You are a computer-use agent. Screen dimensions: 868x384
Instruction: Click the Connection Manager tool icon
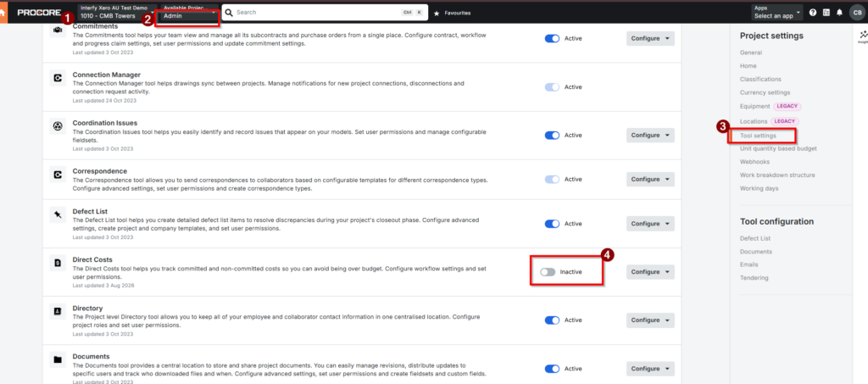click(x=57, y=79)
